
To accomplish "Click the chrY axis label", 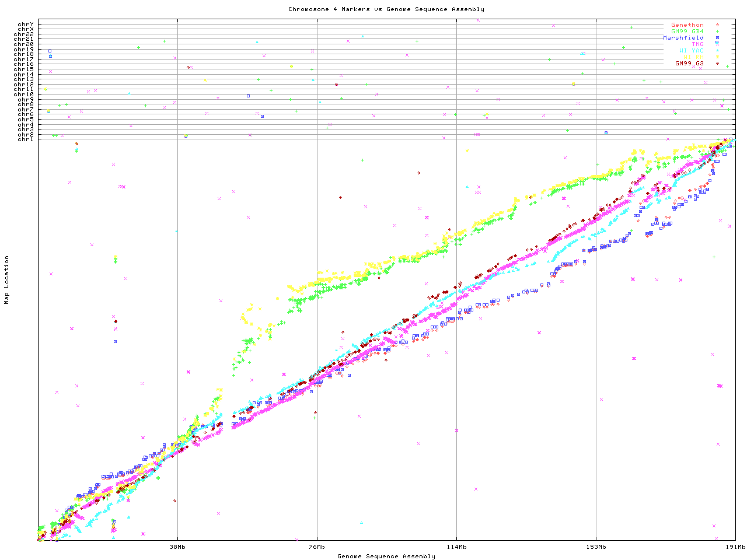I will click(x=26, y=24).
